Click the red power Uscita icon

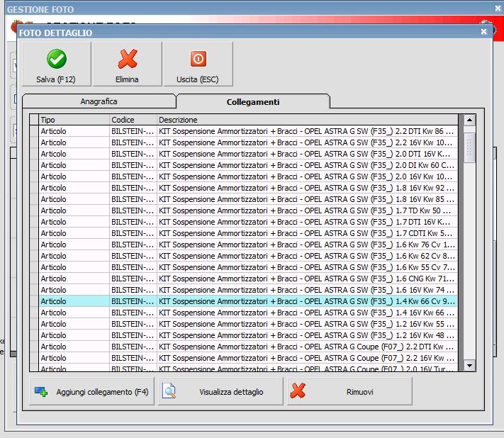198,59
